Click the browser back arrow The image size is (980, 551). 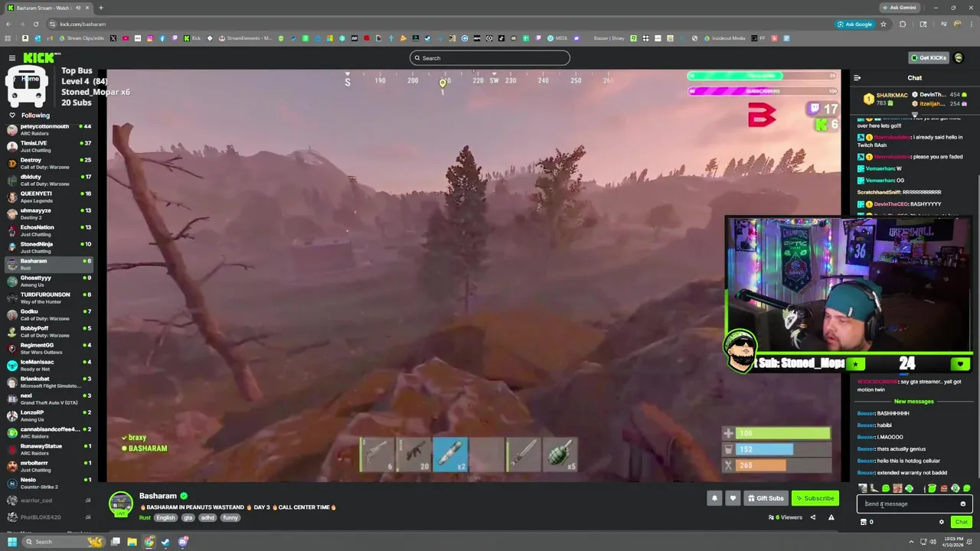click(x=8, y=24)
